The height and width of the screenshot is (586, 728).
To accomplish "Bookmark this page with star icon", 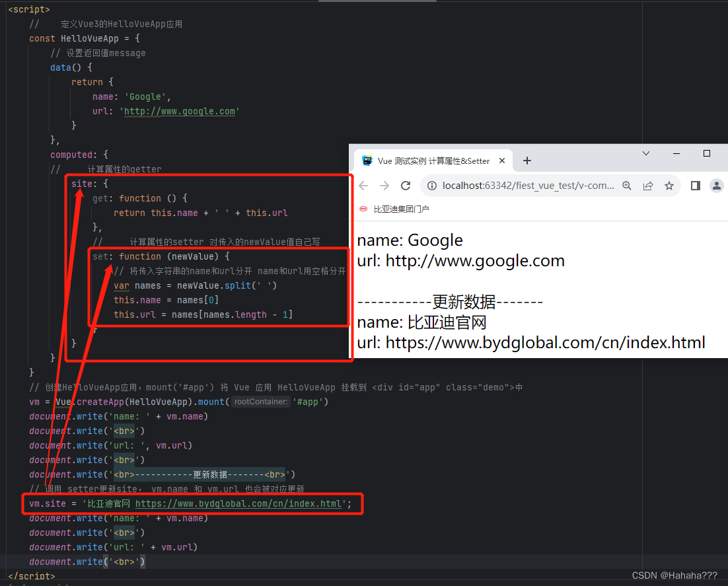I will [669, 186].
